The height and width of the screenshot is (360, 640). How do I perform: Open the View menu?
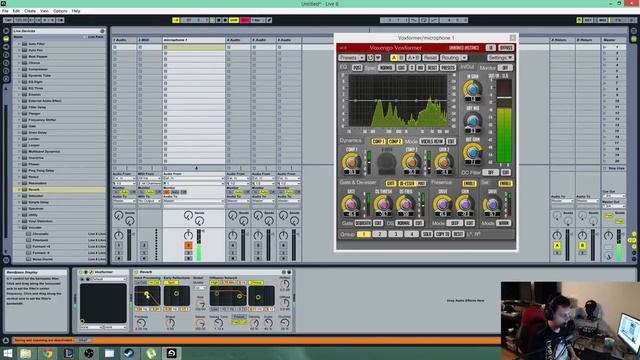click(44, 11)
